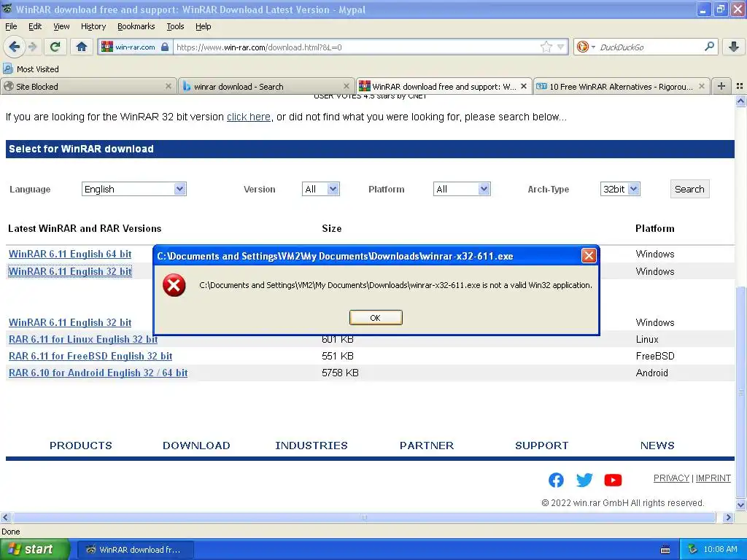Click the network tray icon near the clock
This screenshot has height=560, width=747.
point(692,549)
